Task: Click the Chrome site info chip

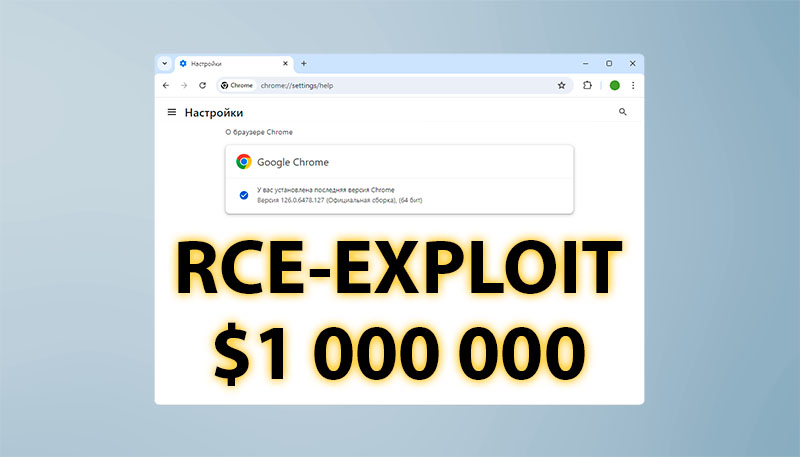Action: click(237, 86)
